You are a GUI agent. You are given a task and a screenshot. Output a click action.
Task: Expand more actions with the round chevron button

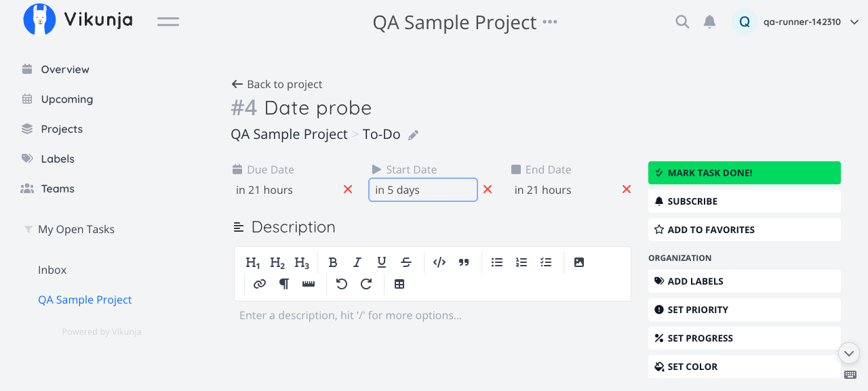coord(849,353)
